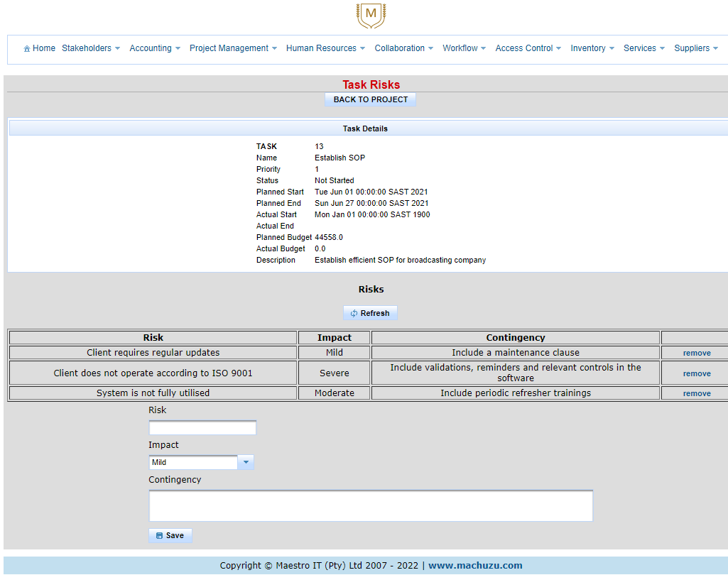Screen dimensions: 728x575
Task: Open the Workflow menu
Action: click(x=464, y=48)
